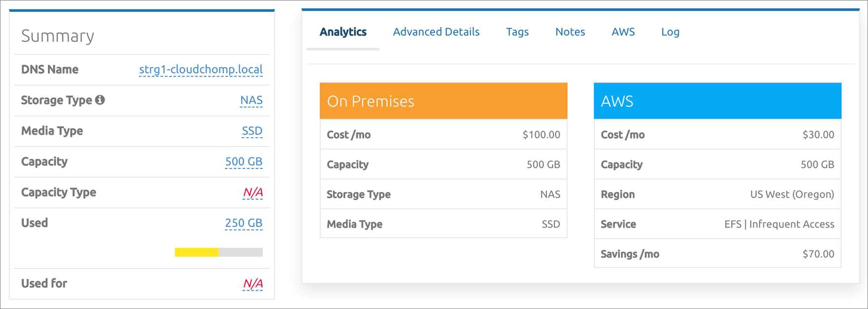Select the Notes tab
868x309 pixels.
click(x=570, y=32)
